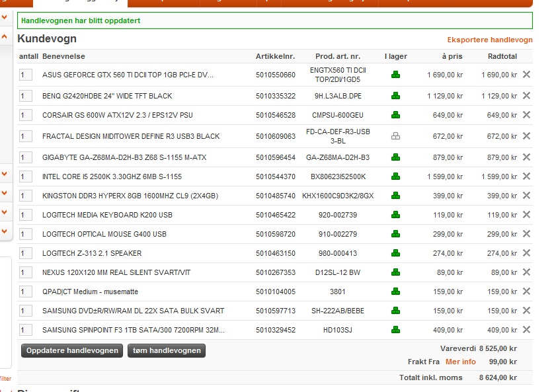Click stock icon for Gigabyte GA-Z68MA
The height and width of the screenshot is (392, 556).
[396, 157]
